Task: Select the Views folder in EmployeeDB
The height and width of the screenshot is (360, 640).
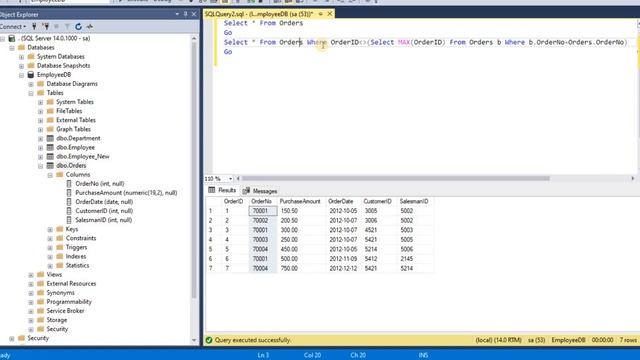Action: (54, 275)
